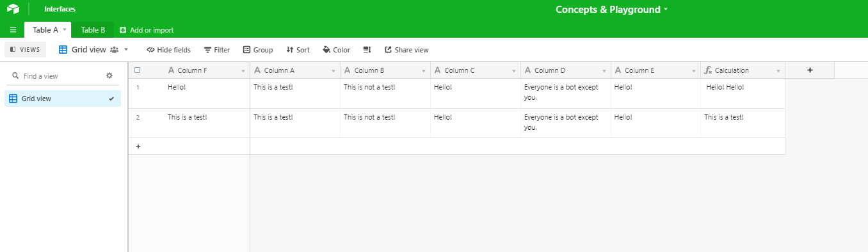Click row number 1
The height and width of the screenshot is (252, 868).
(138, 87)
